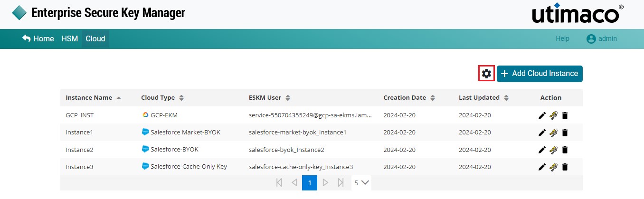The height and width of the screenshot is (199, 644).
Task: Go to the last page of results
Action: coord(341,182)
